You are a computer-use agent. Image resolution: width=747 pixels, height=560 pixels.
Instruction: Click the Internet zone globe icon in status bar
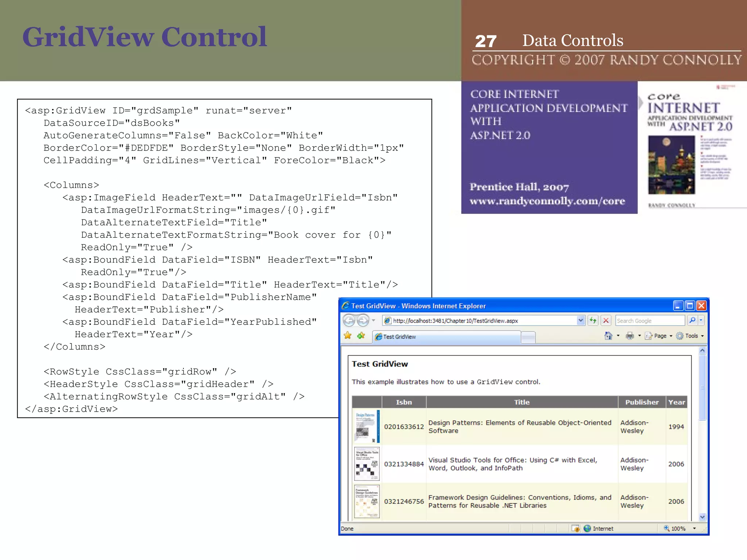(x=587, y=528)
